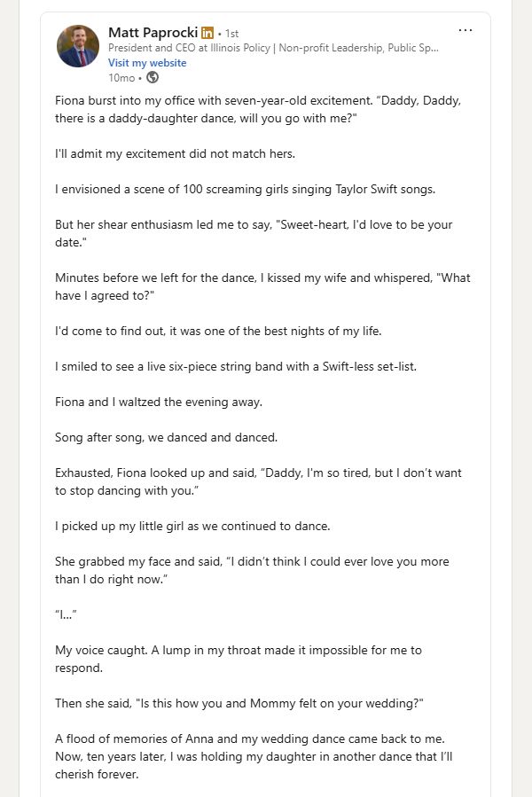Viewport: 532px width, 797px height.
Task: Click the globe public visibility icon
Action: tap(153, 77)
